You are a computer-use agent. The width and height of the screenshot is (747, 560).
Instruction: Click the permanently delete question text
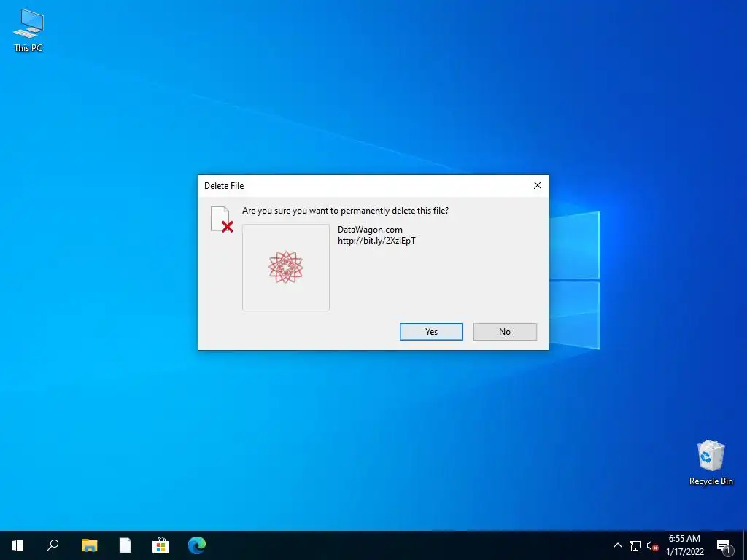(x=345, y=211)
